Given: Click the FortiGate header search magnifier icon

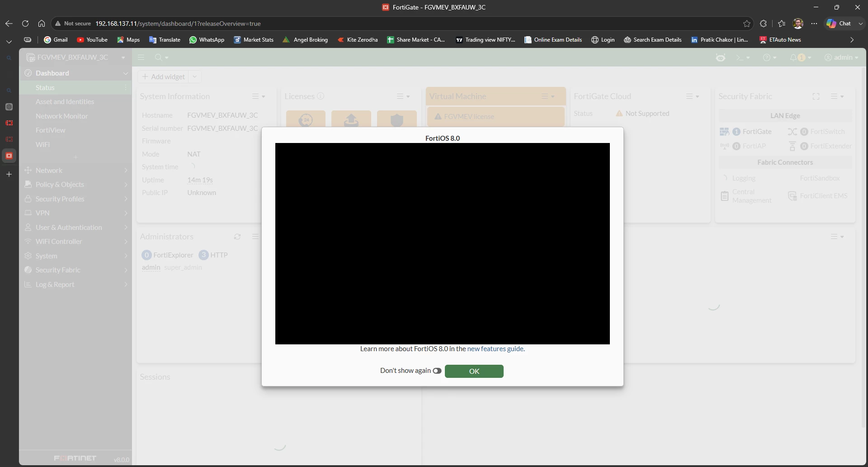Looking at the screenshot, I should [158, 57].
